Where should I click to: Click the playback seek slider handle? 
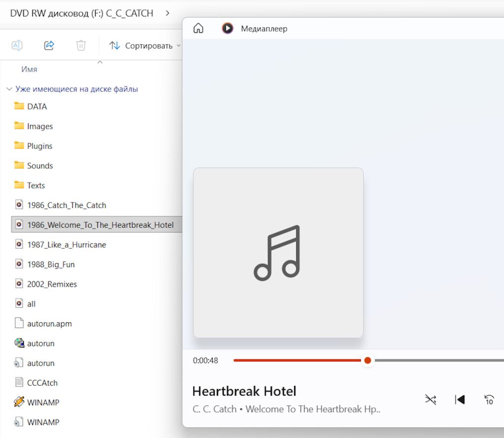[x=368, y=361]
